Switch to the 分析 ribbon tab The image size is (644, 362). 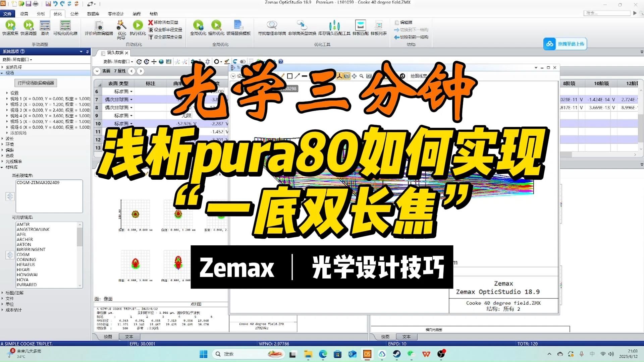point(41,14)
